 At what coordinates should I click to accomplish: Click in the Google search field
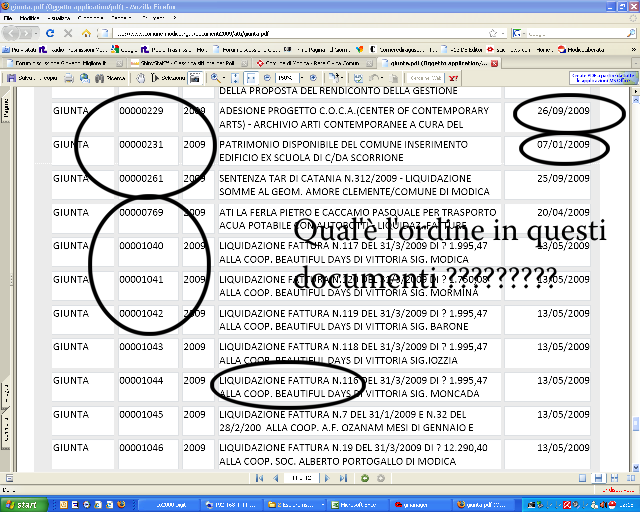coord(576,33)
